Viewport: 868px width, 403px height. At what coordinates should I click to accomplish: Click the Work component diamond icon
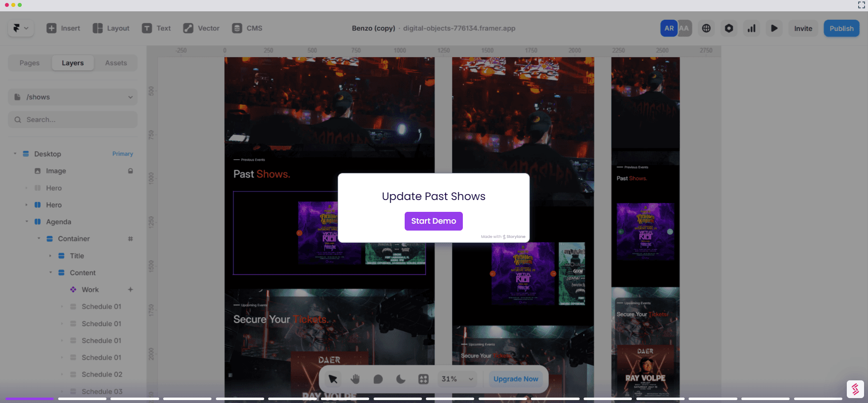73,290
